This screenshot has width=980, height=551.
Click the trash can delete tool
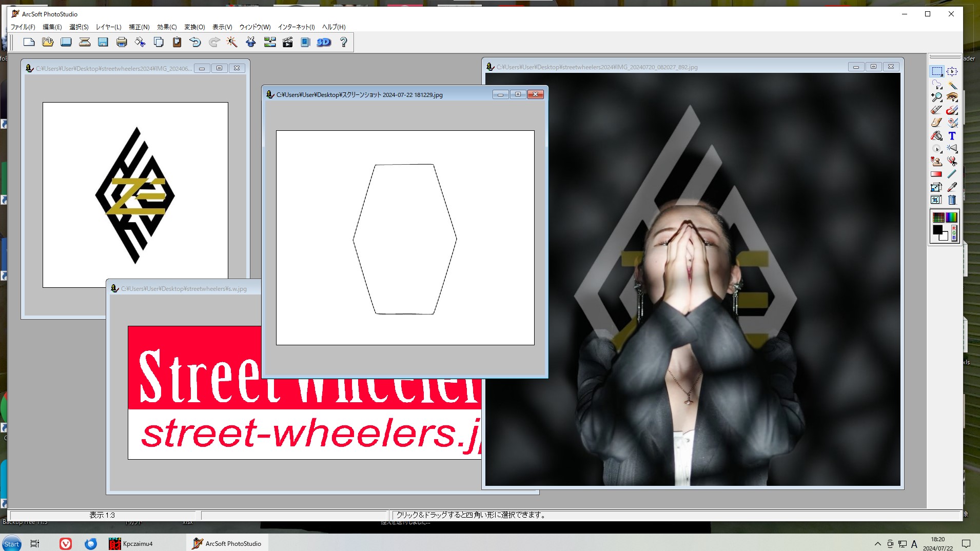[x=952, y=200]
